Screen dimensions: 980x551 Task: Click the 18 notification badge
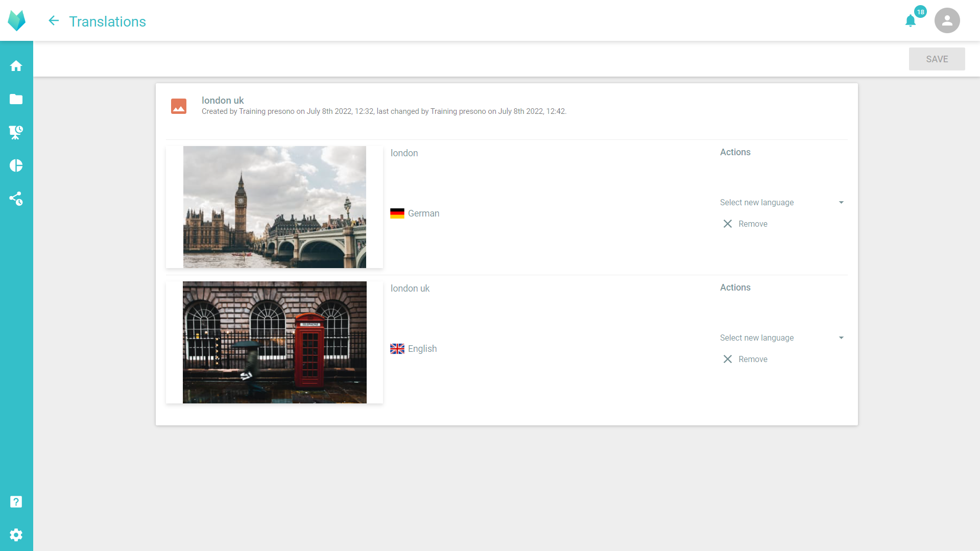pos(920,12)
